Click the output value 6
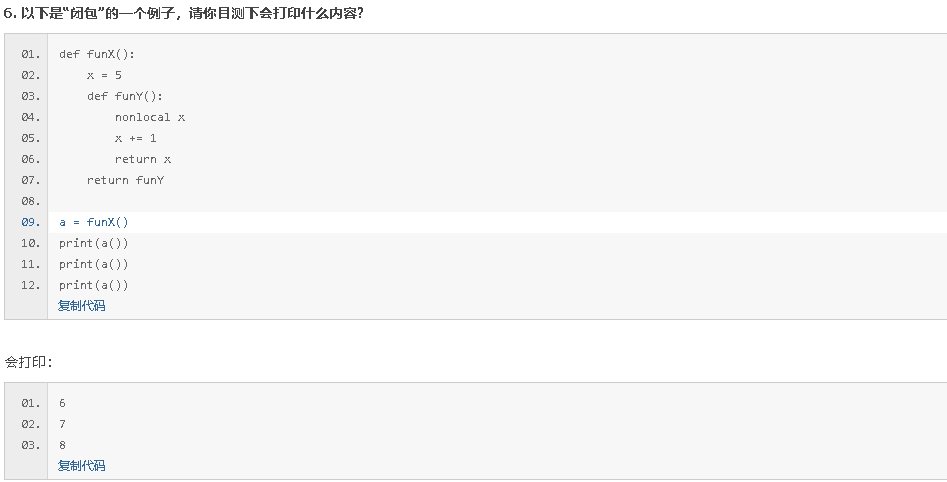Screen dimensions: 947x482 (x=62, y=403)
